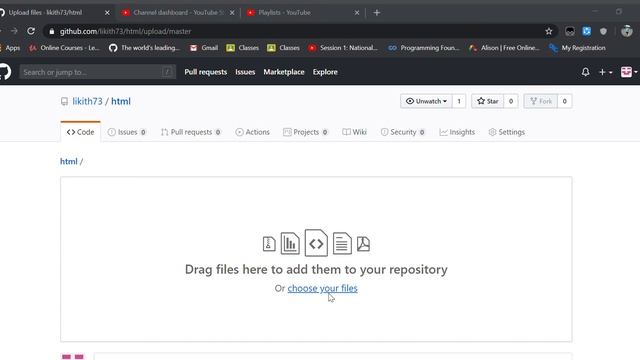The image size is (640, 360).
Task: Open the user avatar menu in GitHub header
Action: (x=629, y=72)
